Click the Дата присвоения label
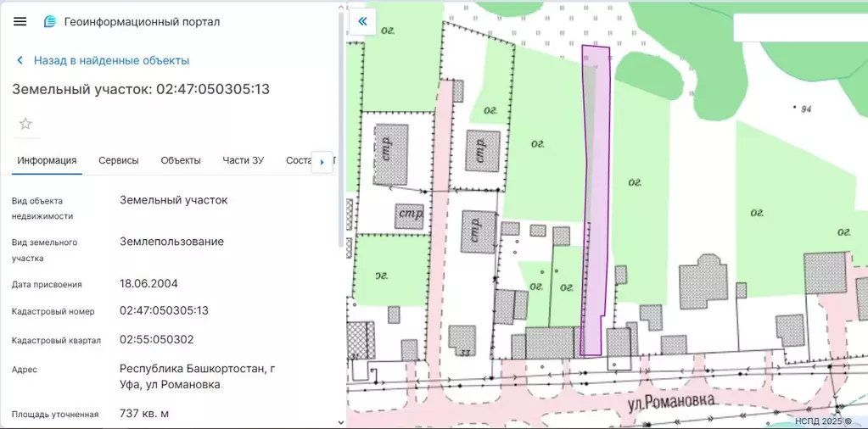This screenshot has height=429, width=868. [x=47, y=284]
